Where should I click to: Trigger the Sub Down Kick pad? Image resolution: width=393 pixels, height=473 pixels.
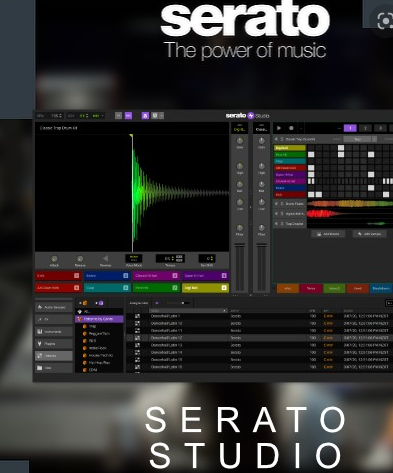[58, 288]
